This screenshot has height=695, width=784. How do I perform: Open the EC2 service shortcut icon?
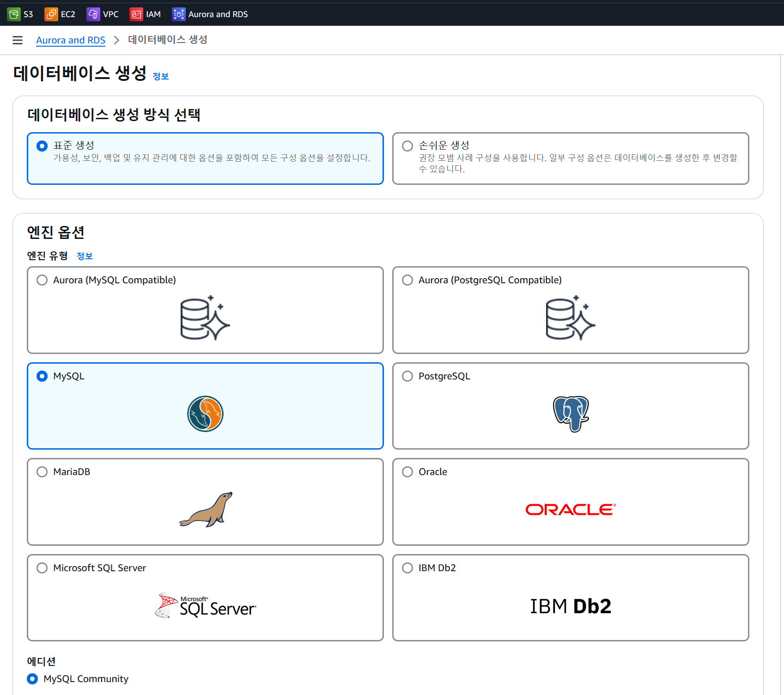tap(50, 14)
